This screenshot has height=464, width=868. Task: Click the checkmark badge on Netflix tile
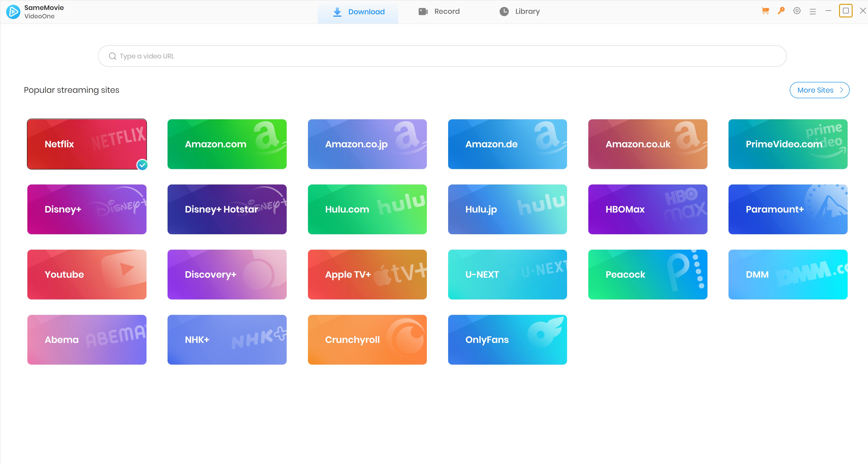pyautogui.click(x=142, y=165)
